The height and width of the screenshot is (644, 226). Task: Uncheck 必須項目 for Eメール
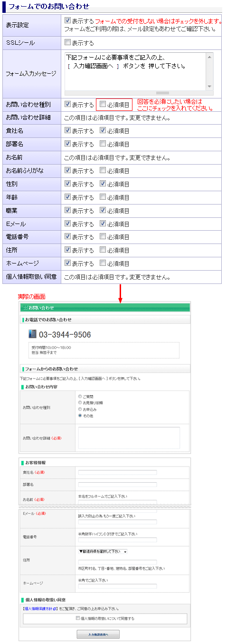point(103,224)
